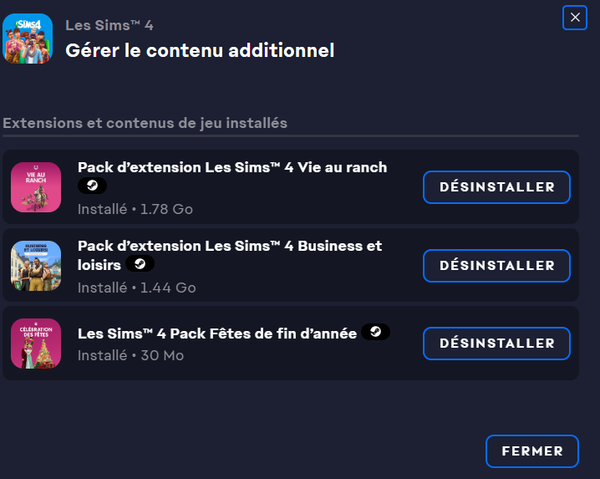The height and width of the screenshot is (479, 600).
Task: Click the Installé 30 Mo status text
Action: pyautogui.click(x=130, y=354)
